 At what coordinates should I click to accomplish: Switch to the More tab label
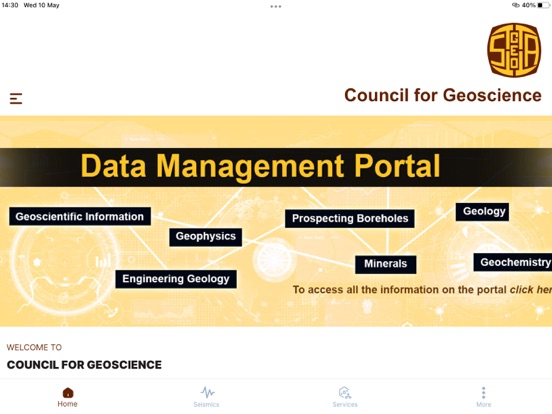484,404
